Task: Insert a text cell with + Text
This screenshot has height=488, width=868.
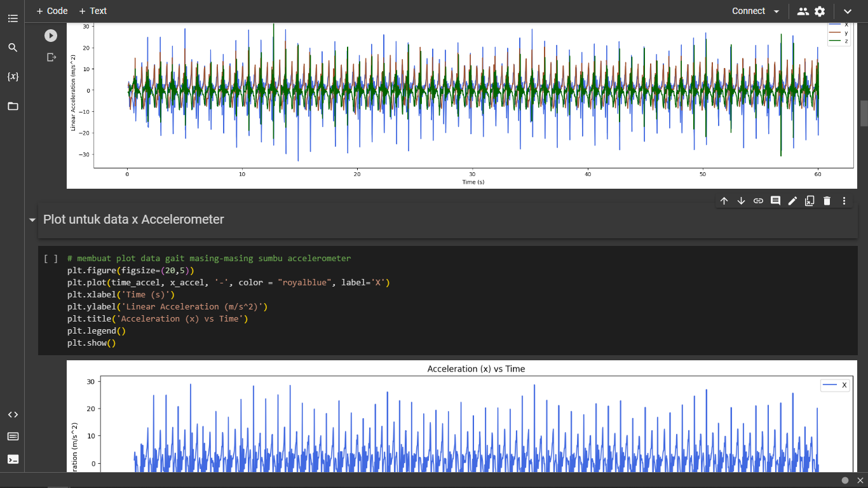Action: point(93,11)
